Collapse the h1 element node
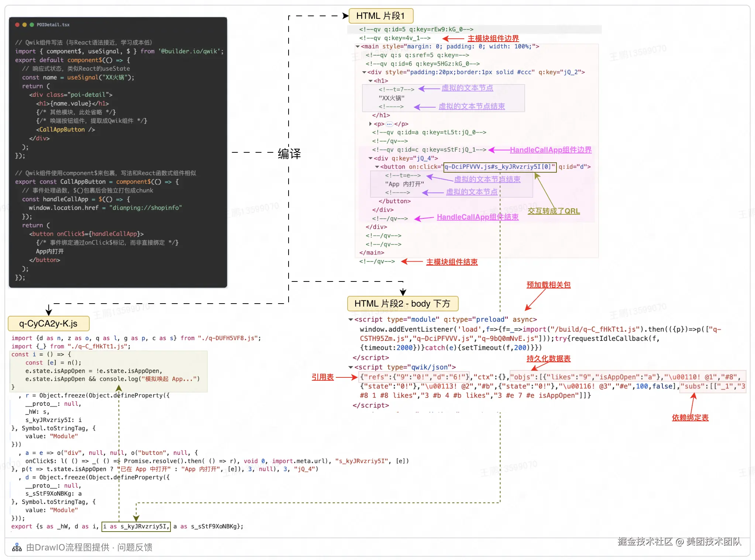Image resolution: width=755 pixels, height=560 pixels. coord(370,81)
